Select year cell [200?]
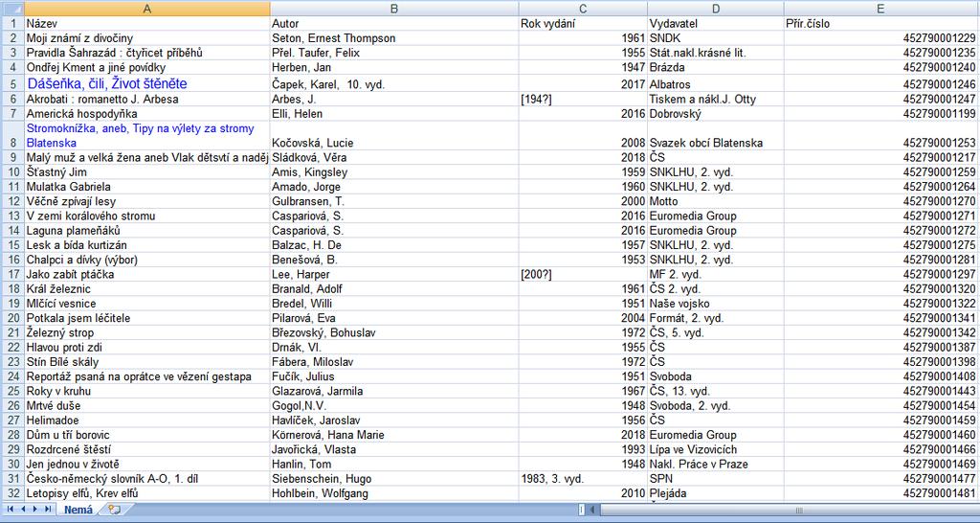 (583, 274)
